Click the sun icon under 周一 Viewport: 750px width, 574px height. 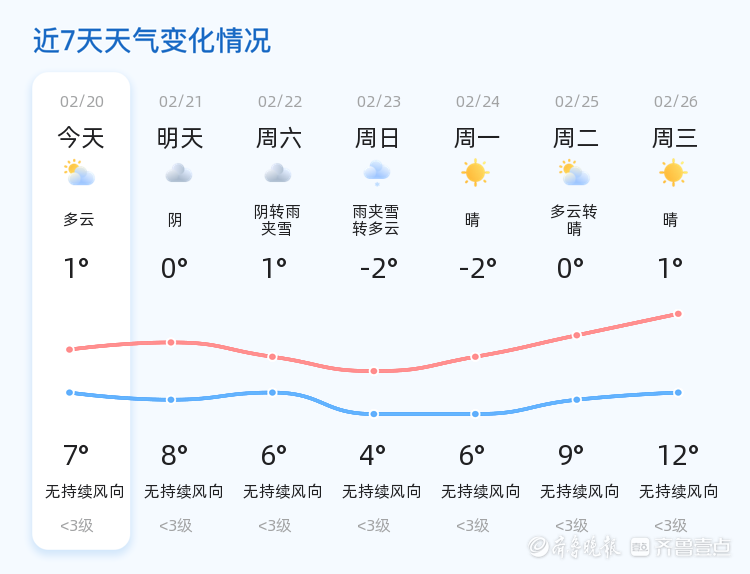(475, 173)
